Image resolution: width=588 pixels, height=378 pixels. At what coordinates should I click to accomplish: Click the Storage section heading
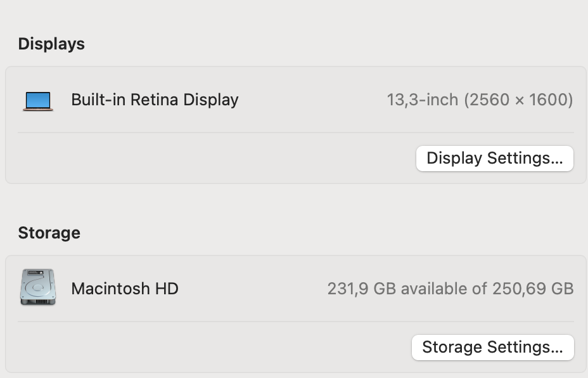49,233
